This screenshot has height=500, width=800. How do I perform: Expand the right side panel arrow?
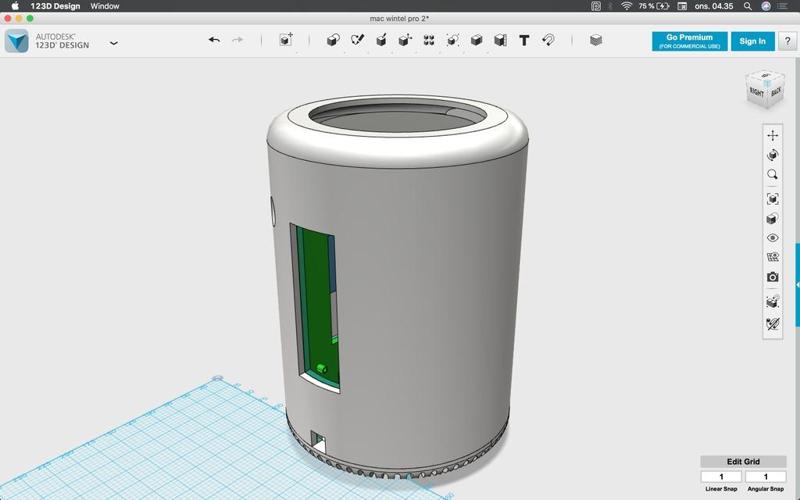coord(797,285)
